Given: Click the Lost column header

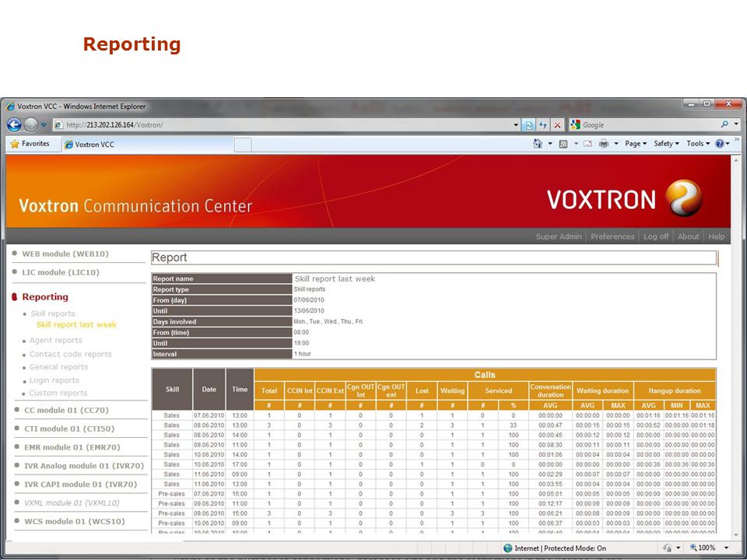Looking at the screenshot, I should click(x=422, y=390).
